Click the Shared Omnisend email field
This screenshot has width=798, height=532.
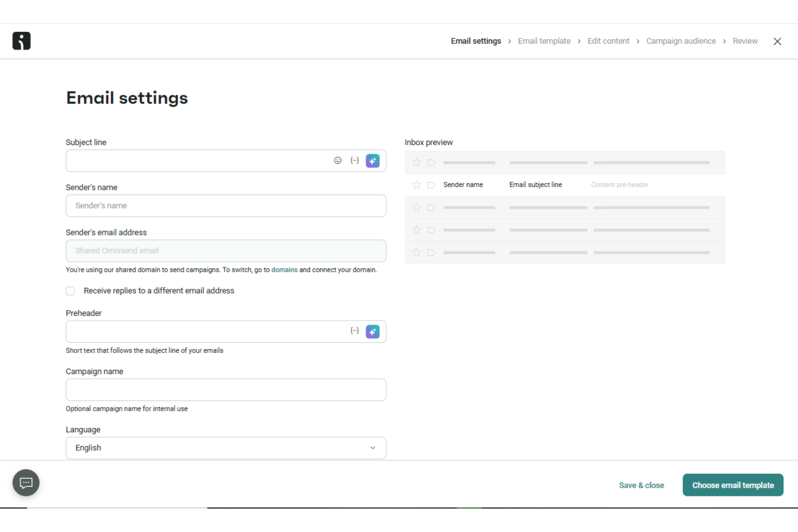tap(226, 251)
